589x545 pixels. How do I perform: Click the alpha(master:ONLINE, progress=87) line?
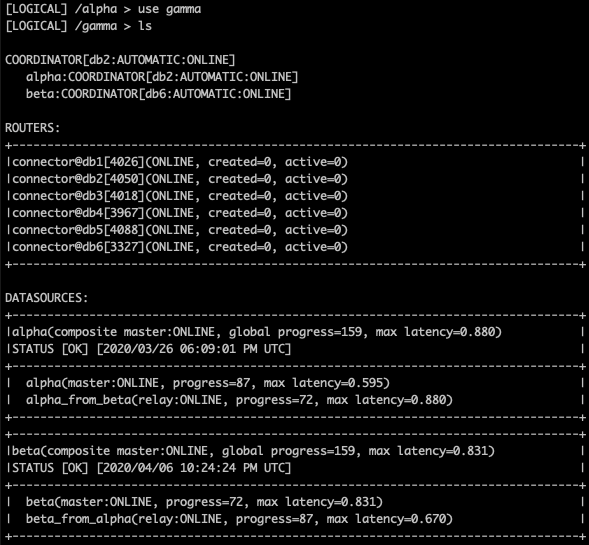pos(208,383)
